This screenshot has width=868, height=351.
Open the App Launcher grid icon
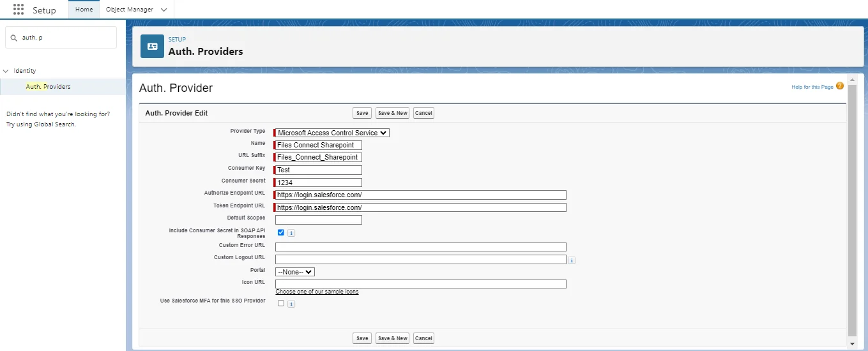[x=19, y=10]
